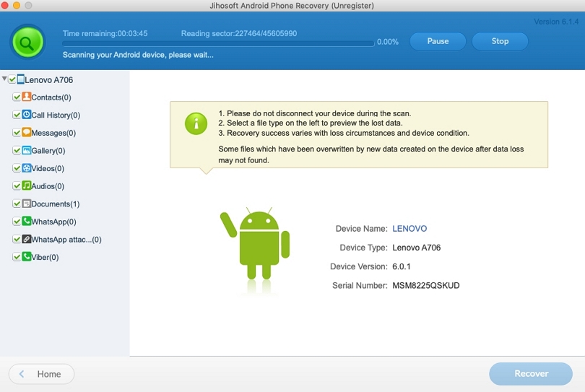Click the scan progress bar

(218, 43)
